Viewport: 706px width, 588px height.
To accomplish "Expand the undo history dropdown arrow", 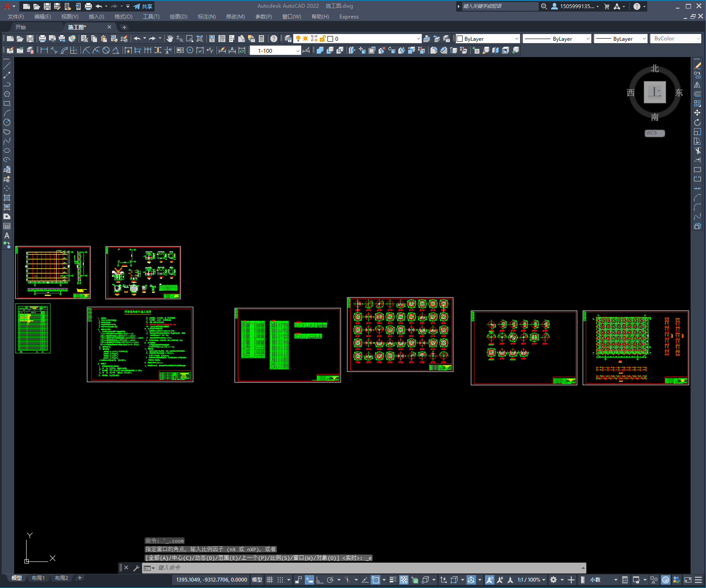I will [145, 39].
